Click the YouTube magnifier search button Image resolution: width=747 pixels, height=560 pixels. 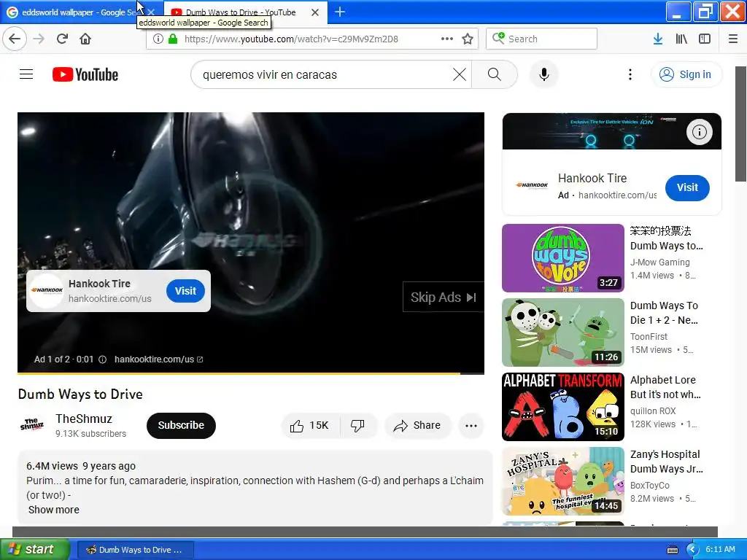pyautogui.click(x=495, y=74)
